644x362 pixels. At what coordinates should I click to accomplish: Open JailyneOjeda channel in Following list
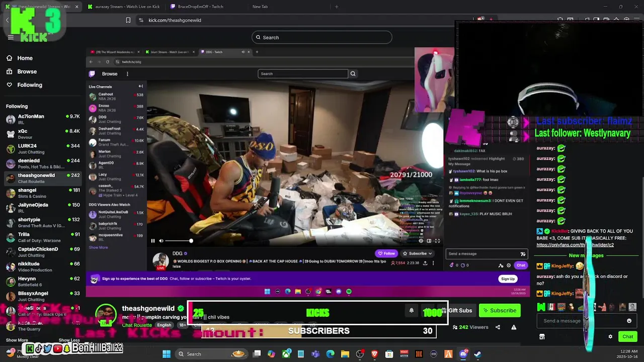(x=42, y=208)
